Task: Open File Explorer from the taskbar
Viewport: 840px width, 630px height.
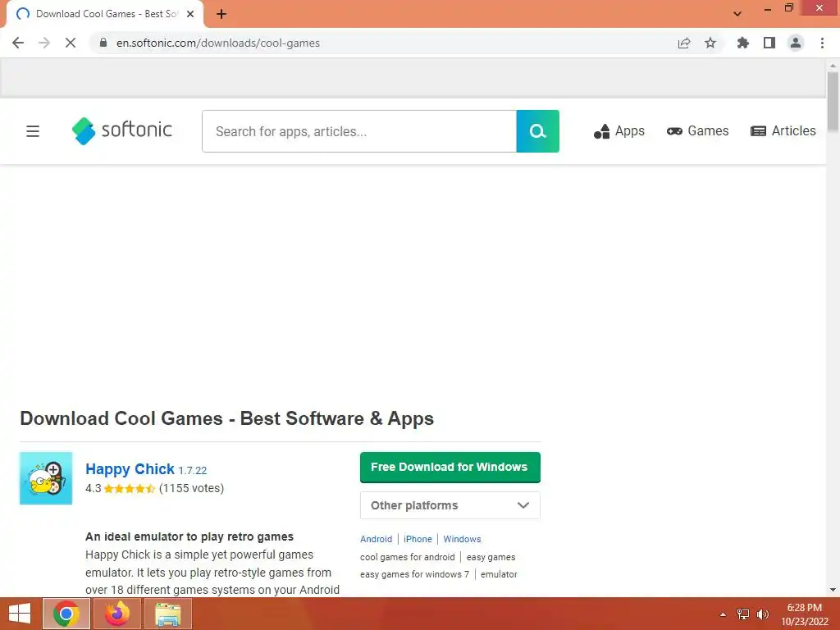Action: pos(168,614)
